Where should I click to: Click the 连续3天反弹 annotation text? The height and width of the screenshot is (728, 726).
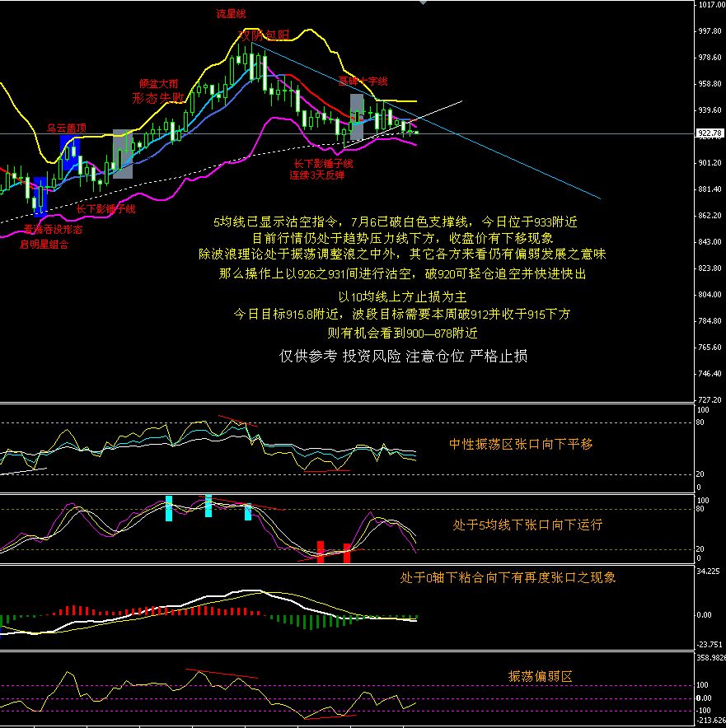click(316, 175)
